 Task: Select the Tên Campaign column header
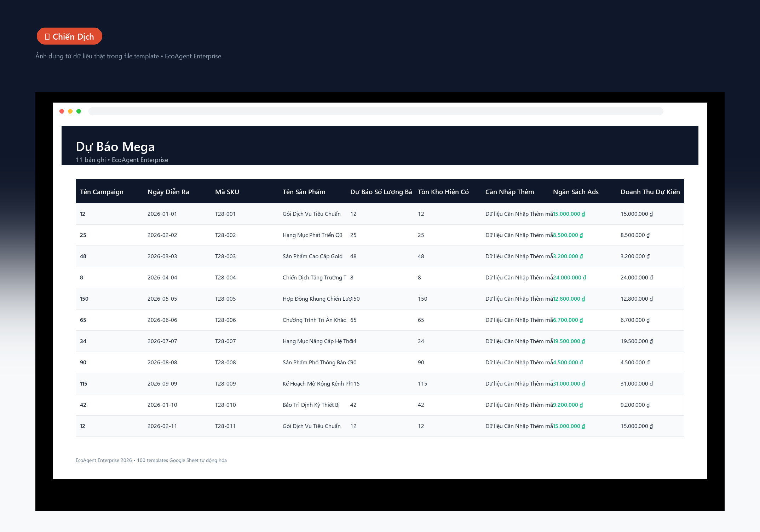coord(102,192)
